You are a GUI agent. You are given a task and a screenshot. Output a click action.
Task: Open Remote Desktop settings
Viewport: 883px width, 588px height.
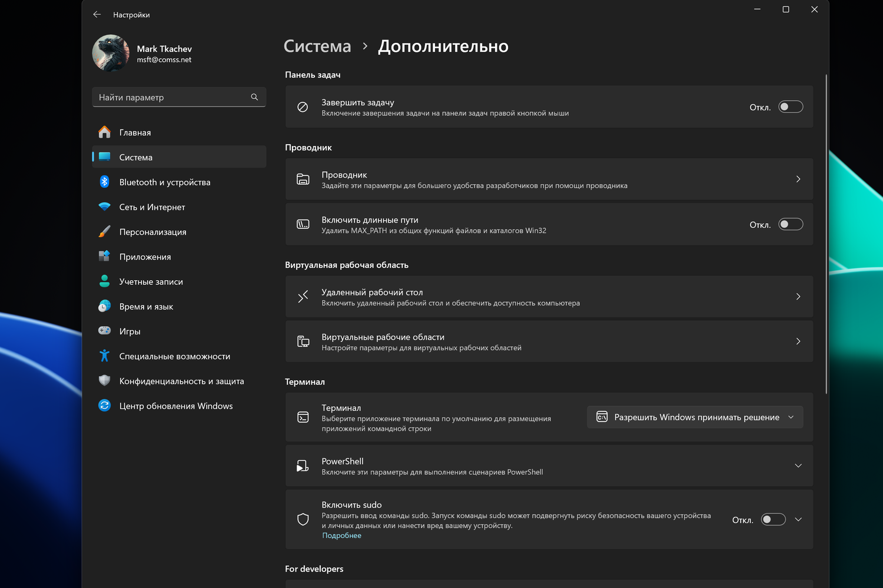click(x=549, y=297)
